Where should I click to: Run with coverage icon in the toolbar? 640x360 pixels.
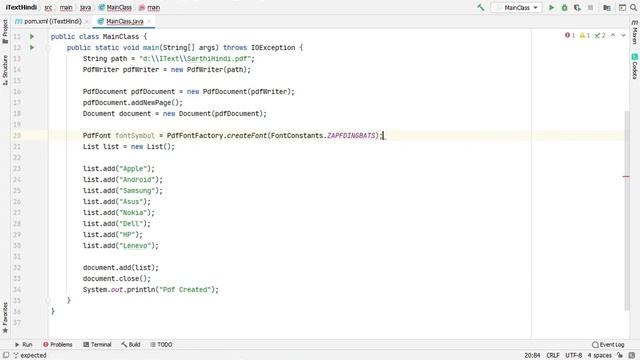[577, 7]
